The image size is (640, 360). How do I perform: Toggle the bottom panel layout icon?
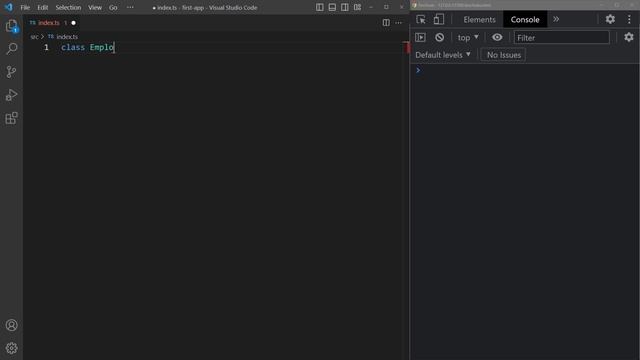pos(332,7)
